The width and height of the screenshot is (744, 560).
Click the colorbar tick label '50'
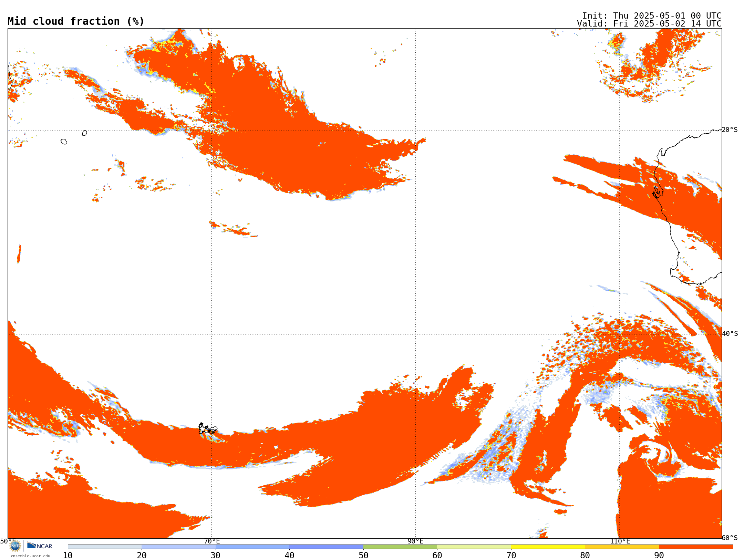click(363, 555)
